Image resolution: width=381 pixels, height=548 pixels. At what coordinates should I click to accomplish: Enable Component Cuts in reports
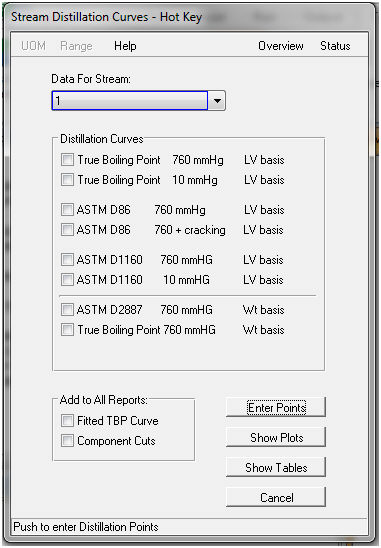pyautogui.click(x=67, y=440)
